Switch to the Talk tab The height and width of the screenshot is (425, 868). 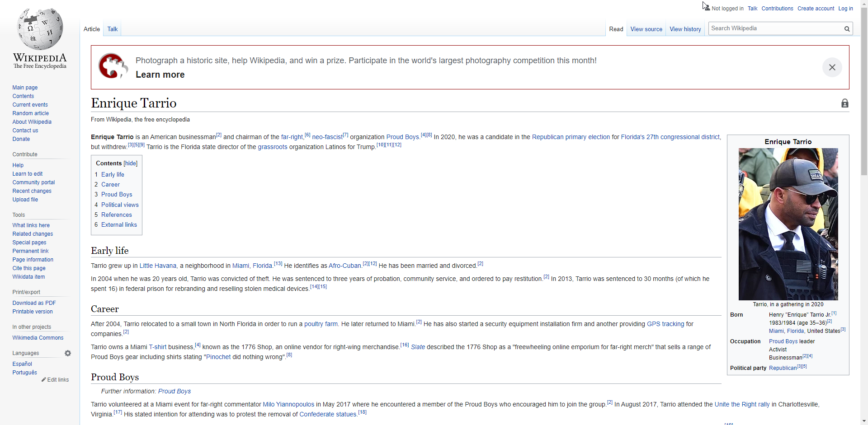point(113,29)
